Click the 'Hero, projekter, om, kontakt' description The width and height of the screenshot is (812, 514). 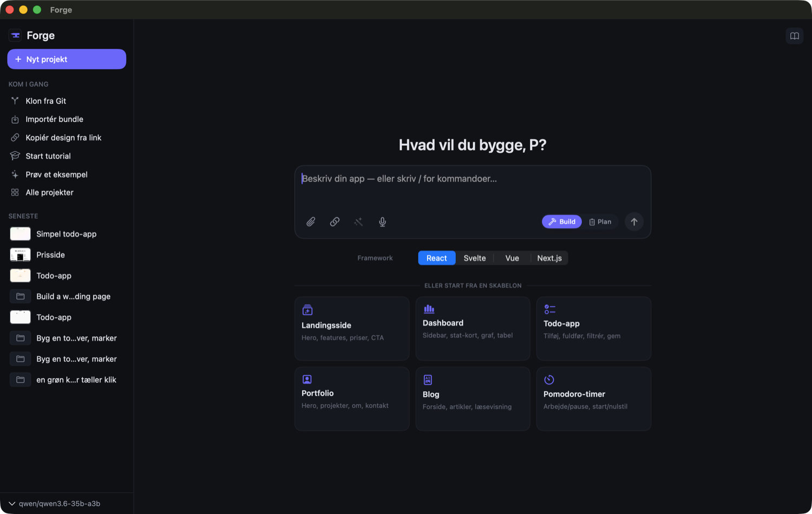[x=345, y=405]
